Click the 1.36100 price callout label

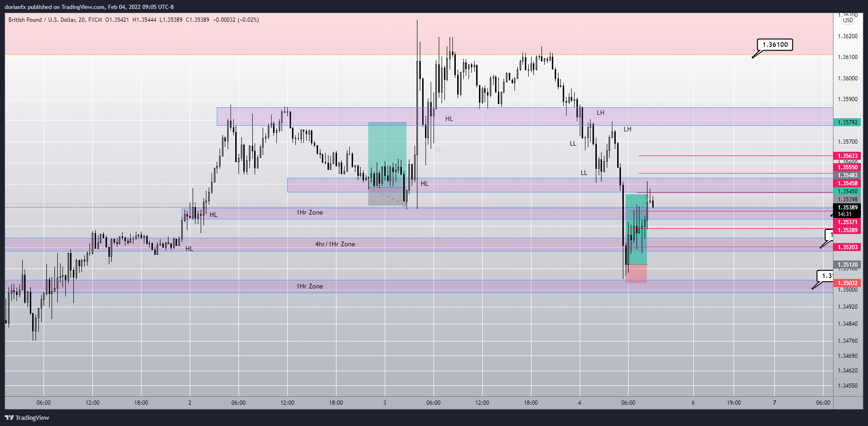tap(775, 44)
